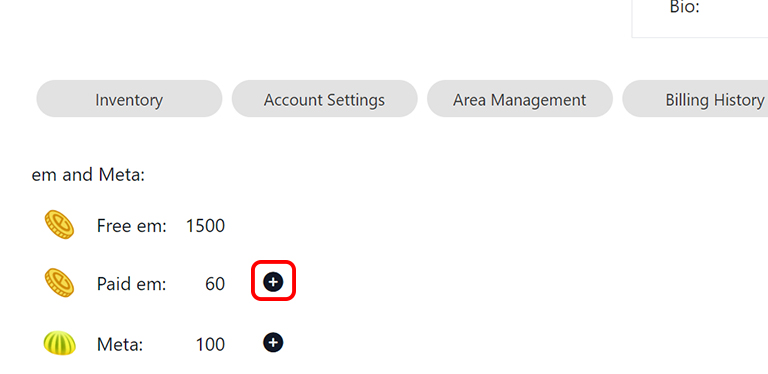The height and width of the screenshot is (374, 768).
Task: Select the 1500 Free em balance
Action: tap(205, 226)
